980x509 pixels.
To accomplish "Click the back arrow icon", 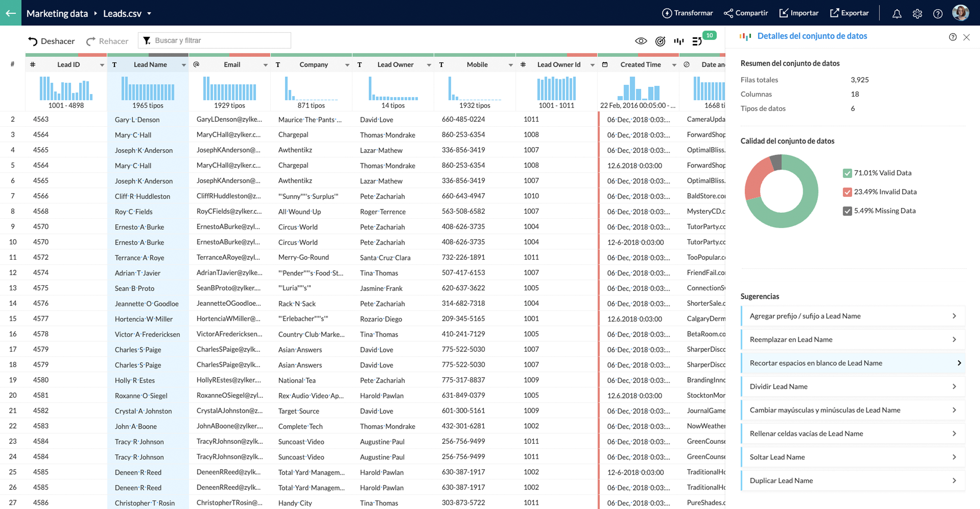I will point(11,13).
